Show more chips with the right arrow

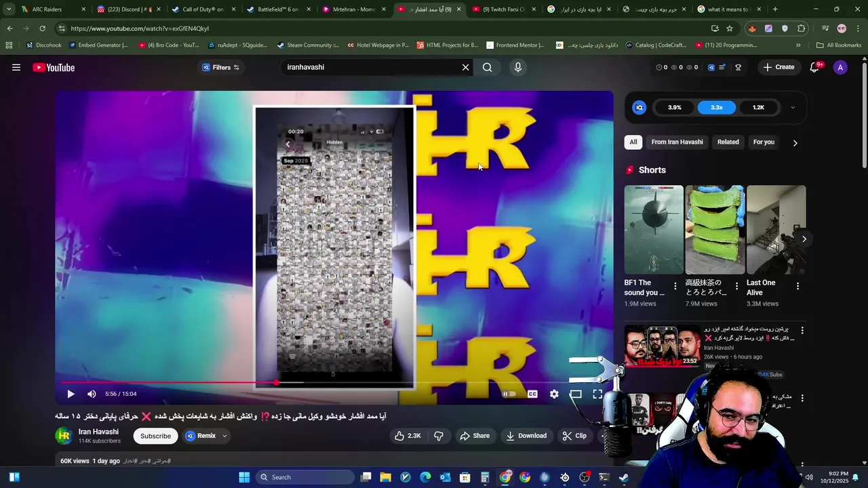click(x=795, y=142)
